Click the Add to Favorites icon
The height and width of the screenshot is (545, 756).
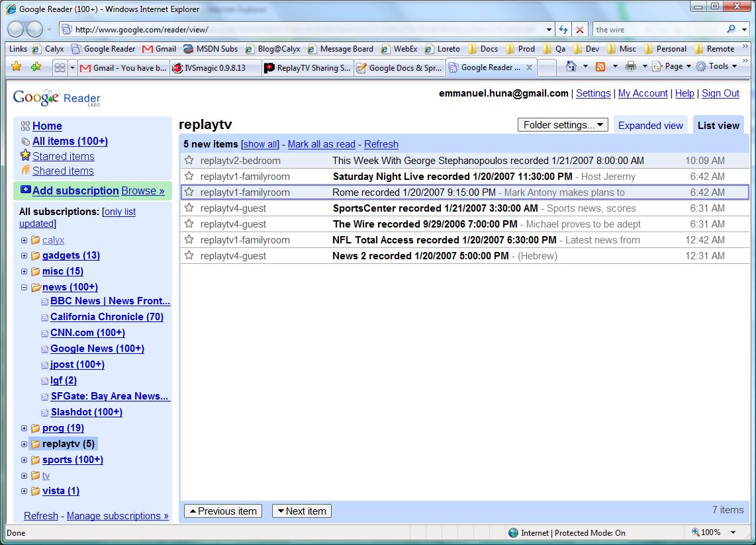click(36, 67)
